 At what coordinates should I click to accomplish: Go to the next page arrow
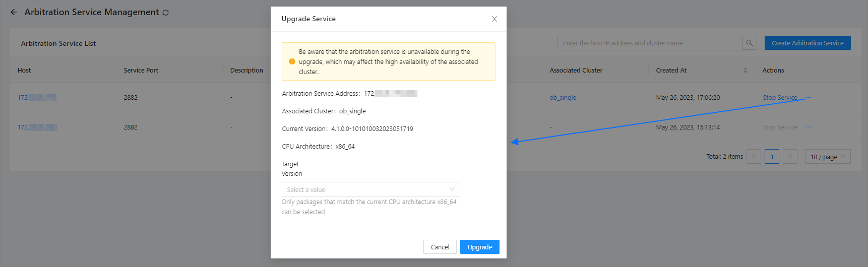click(x=790, y=157)
